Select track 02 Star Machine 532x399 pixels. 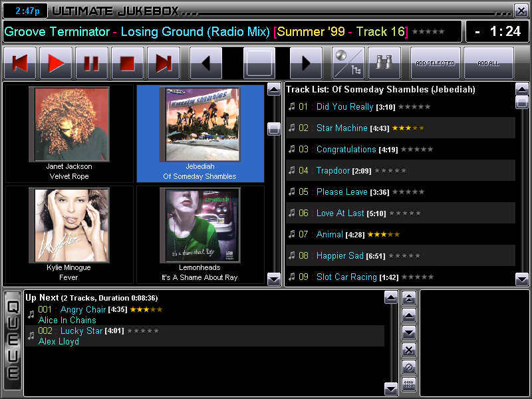[x=400, y=128]
